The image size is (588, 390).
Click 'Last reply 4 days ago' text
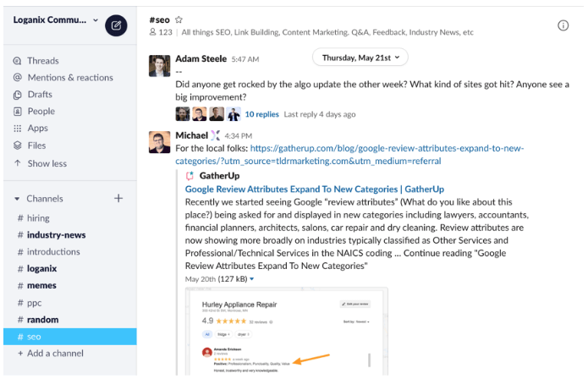(320, 114)
